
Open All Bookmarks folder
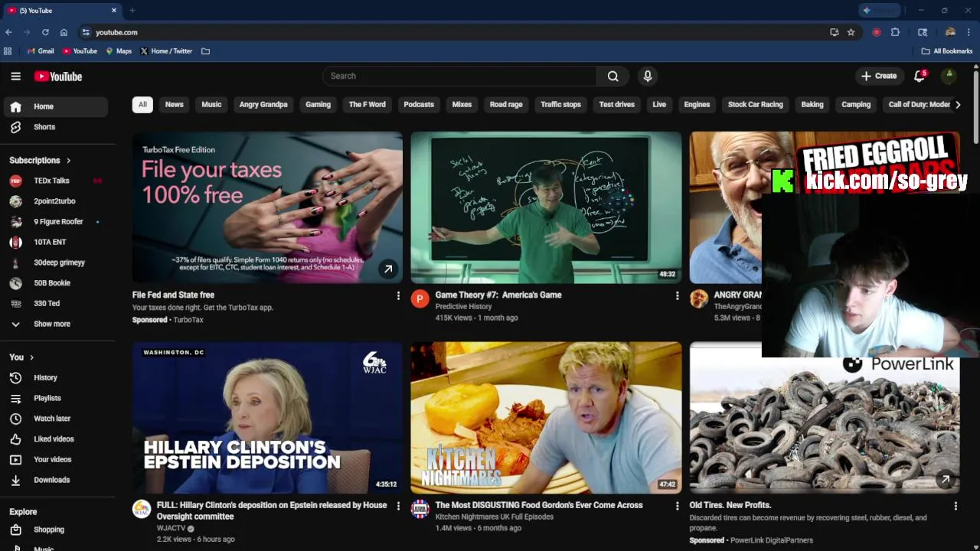click(946, 51)
